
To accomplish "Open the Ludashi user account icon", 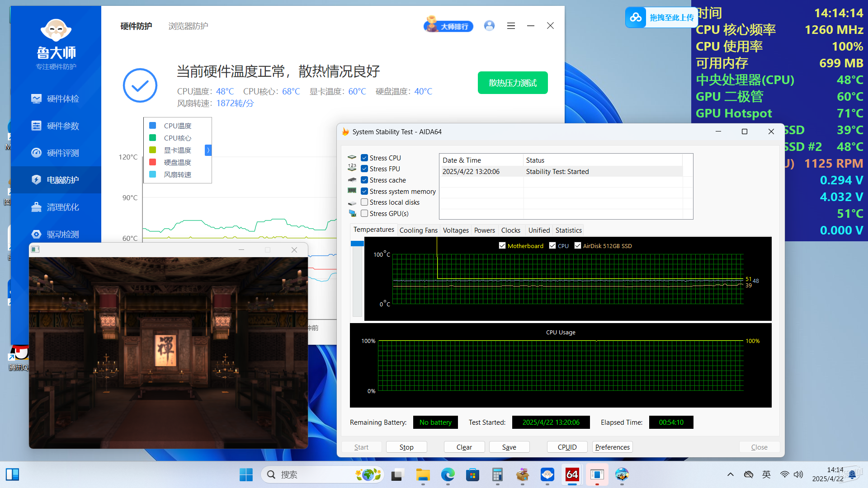I will click(489, 26).
